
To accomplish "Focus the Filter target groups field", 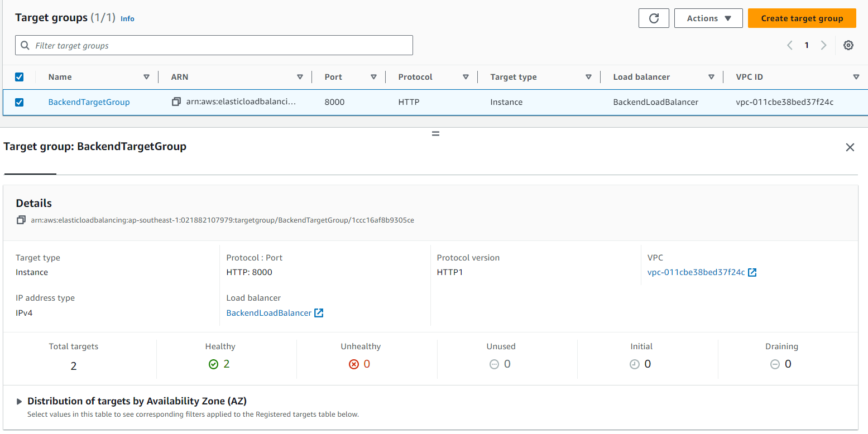I will (214, 45).
